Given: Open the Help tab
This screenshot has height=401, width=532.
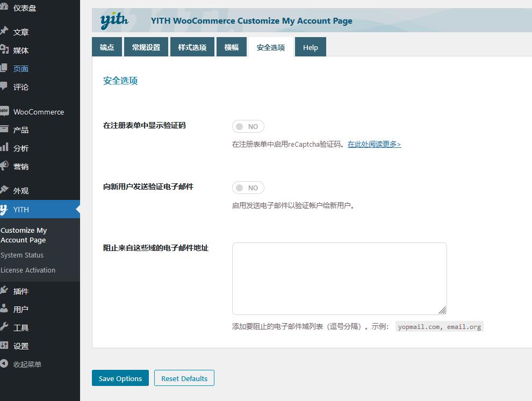Looking at the screenshot, I should click(x=310, y=47).
